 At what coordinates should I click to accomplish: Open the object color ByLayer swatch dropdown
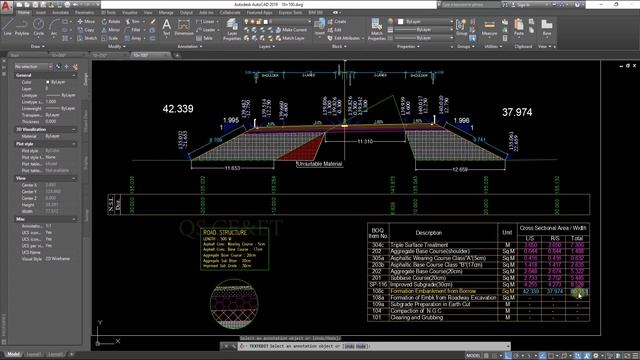(x=425, y=21)
